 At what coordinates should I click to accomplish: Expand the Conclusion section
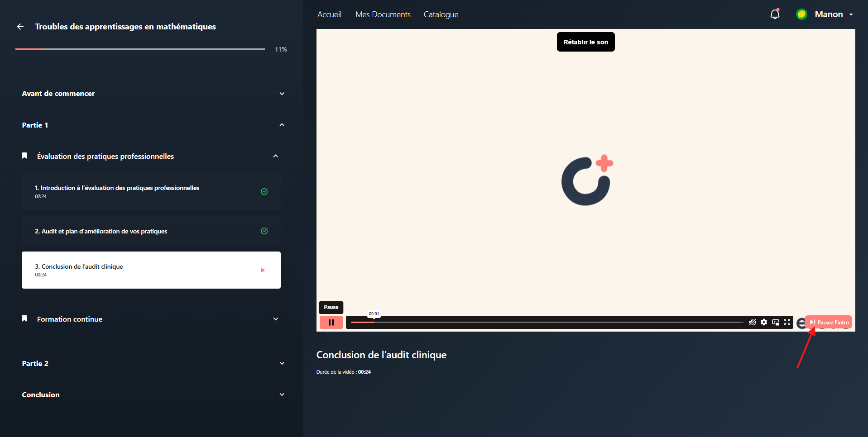282,394
